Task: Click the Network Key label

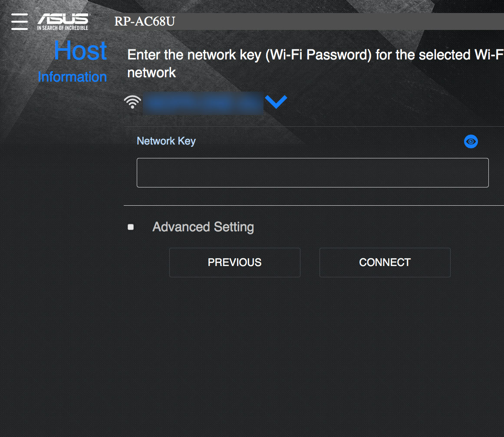Action: [166, 141]
